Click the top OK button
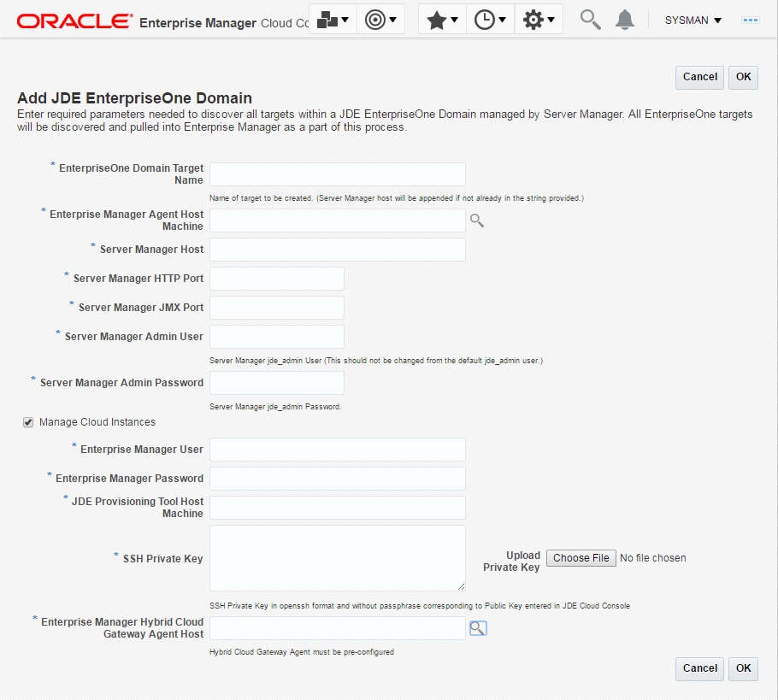This screenshot has height=700, width=778. point(743,78)
